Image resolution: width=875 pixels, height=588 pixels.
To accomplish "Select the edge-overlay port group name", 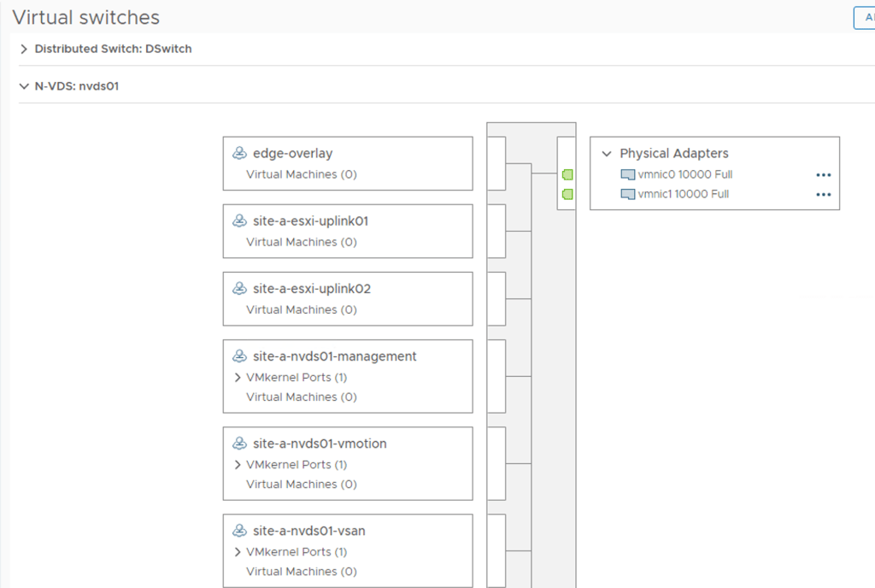I will point(293,154).
